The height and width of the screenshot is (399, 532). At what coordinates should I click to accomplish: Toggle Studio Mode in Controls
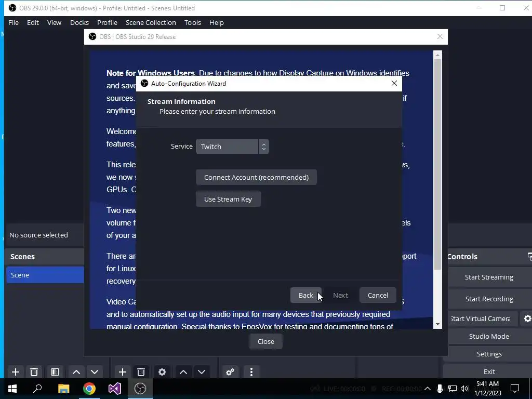[489, 336]
